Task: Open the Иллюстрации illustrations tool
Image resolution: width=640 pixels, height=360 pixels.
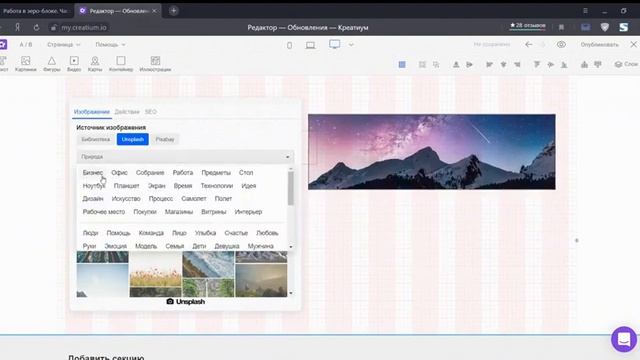Action: 155,64
